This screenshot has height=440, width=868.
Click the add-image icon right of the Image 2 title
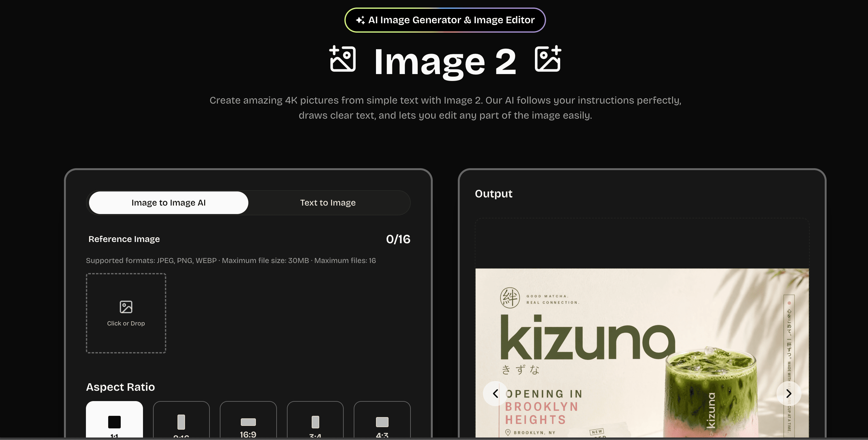coord(548,59)
